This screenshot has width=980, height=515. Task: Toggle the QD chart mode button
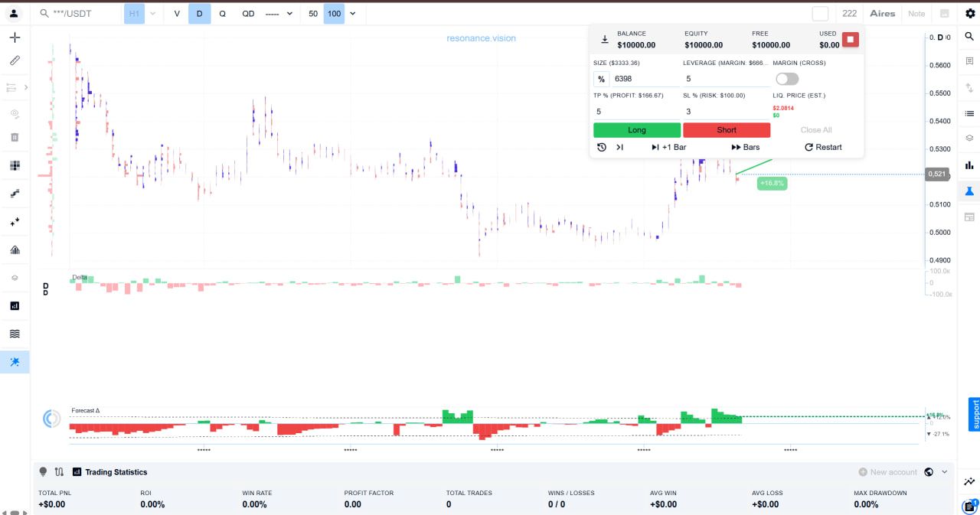pyautogui.click(x=248, y=14)
